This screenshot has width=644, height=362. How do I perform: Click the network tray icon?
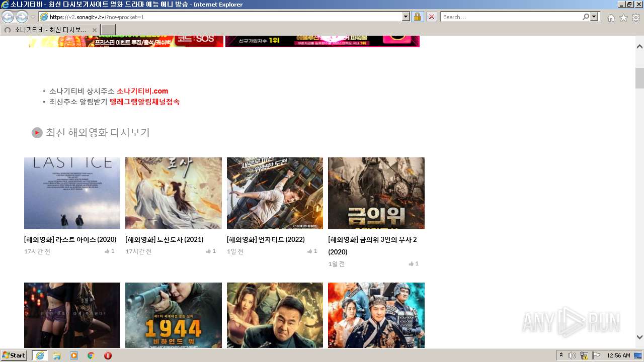coord(584,355)
